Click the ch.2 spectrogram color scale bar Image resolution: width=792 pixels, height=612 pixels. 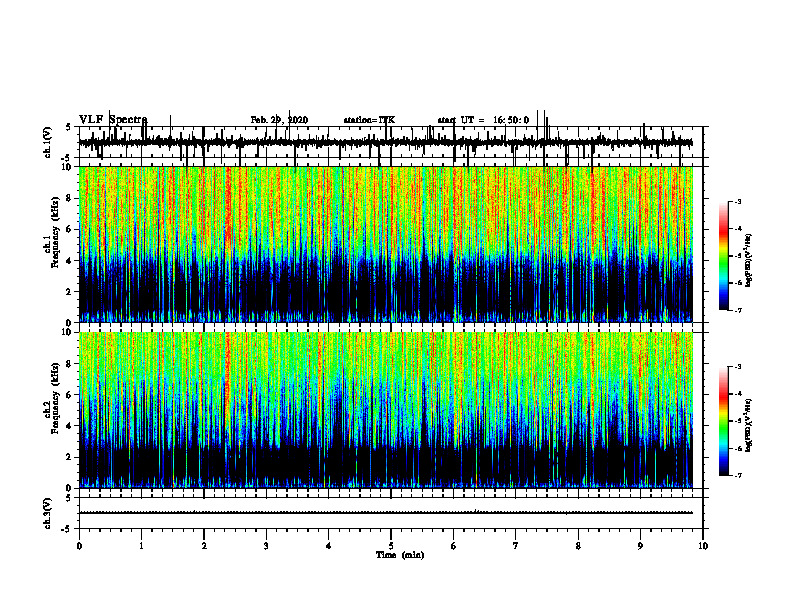pyautogui.click(x=723, y=421)
